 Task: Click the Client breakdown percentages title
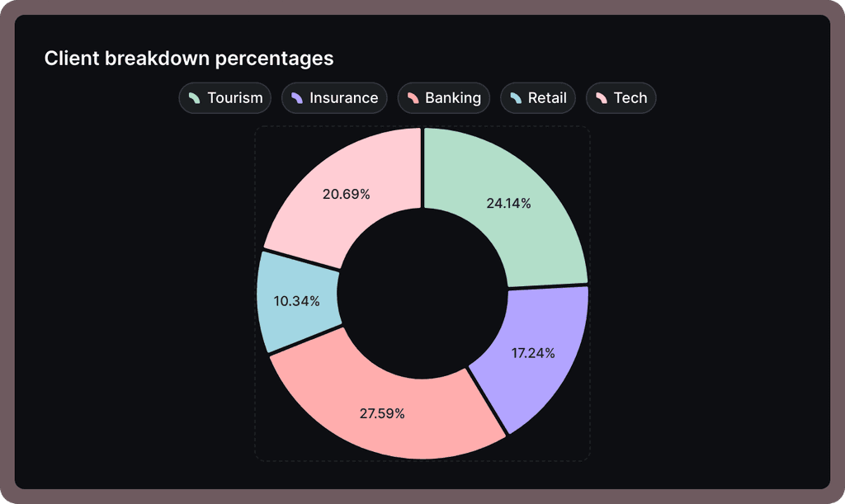[x=189, y=59]
